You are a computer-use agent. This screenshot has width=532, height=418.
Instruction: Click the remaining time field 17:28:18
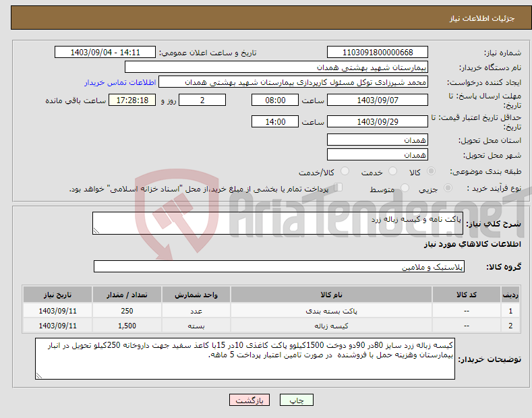pos(132,100)
